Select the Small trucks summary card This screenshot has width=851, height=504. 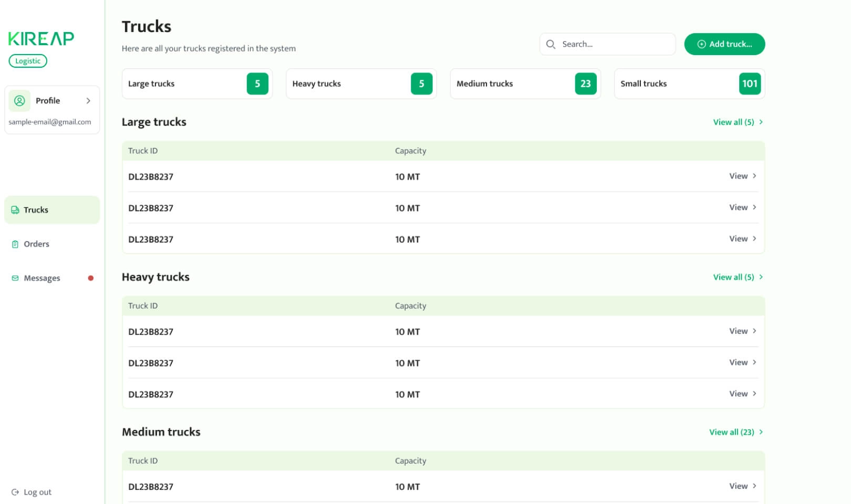(x=689, y=84)
